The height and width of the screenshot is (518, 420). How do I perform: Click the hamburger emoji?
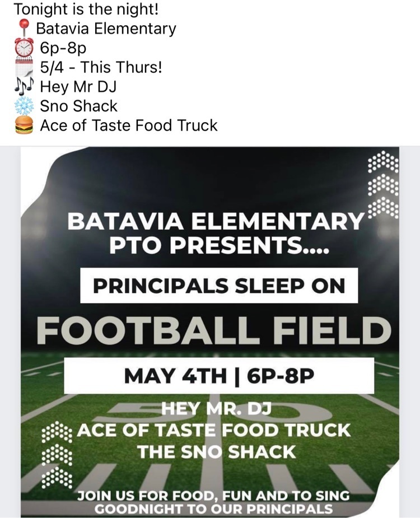pyautogui.click(x=24, y=125)
